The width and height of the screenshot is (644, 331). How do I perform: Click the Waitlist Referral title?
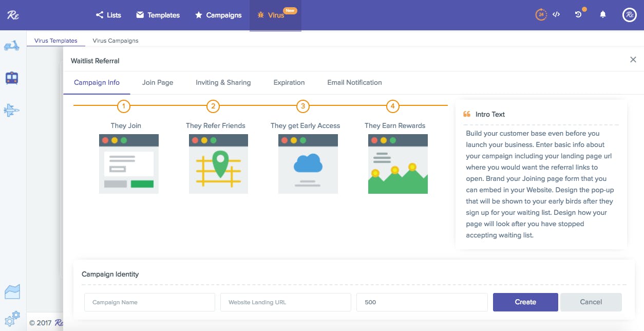point(95,61)
